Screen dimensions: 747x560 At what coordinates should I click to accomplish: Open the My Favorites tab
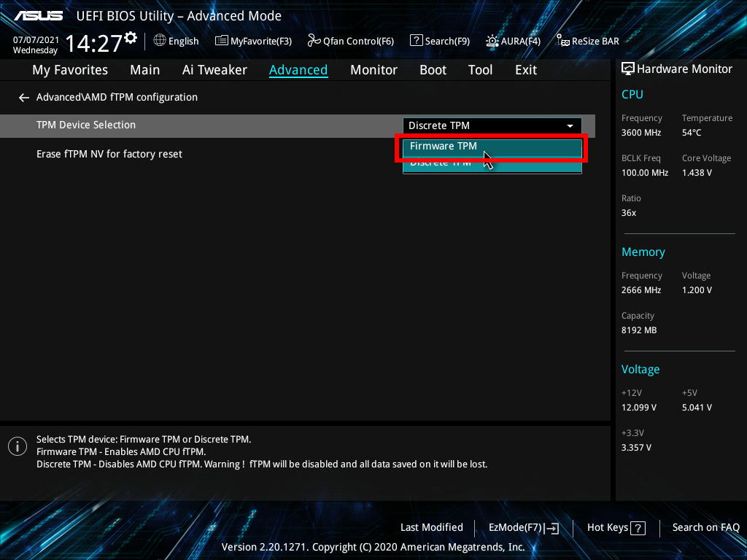coord(70,70)
